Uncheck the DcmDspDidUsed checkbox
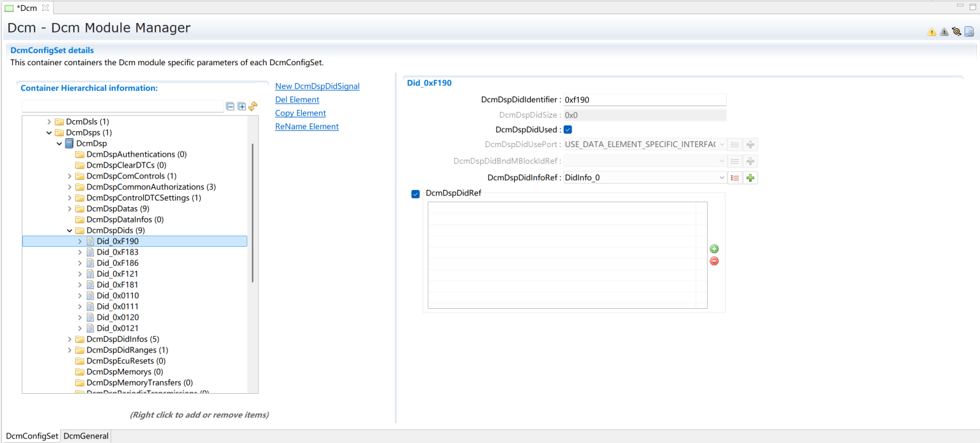This screenshot has width=980, height=443. point(568,130)
